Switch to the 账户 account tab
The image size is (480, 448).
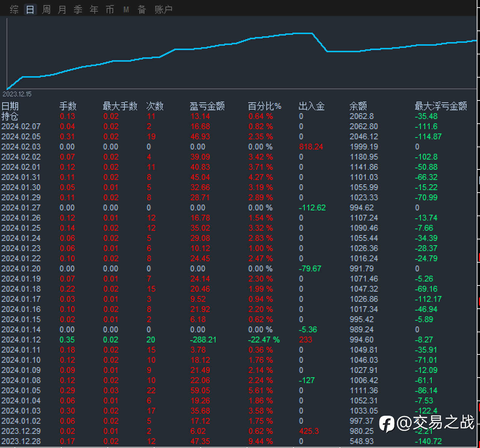tap(163, 9)
